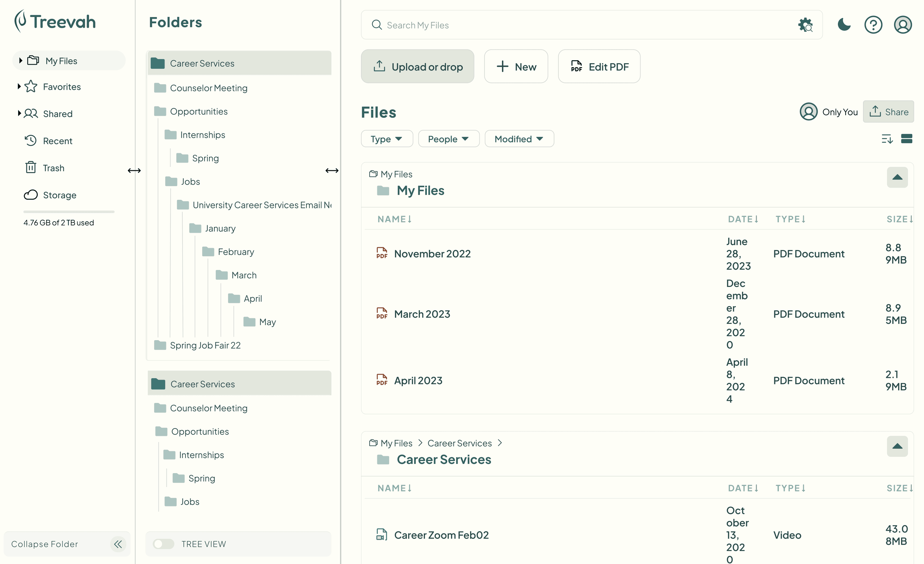
Task: Click the collapse double-chevron icon
Action: pos(118,544)
